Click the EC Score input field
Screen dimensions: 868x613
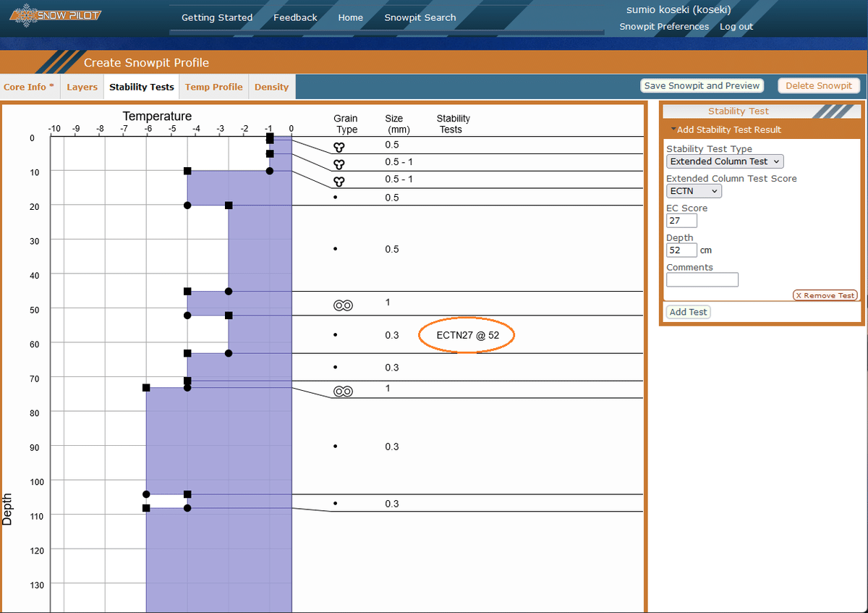point(681,221)
